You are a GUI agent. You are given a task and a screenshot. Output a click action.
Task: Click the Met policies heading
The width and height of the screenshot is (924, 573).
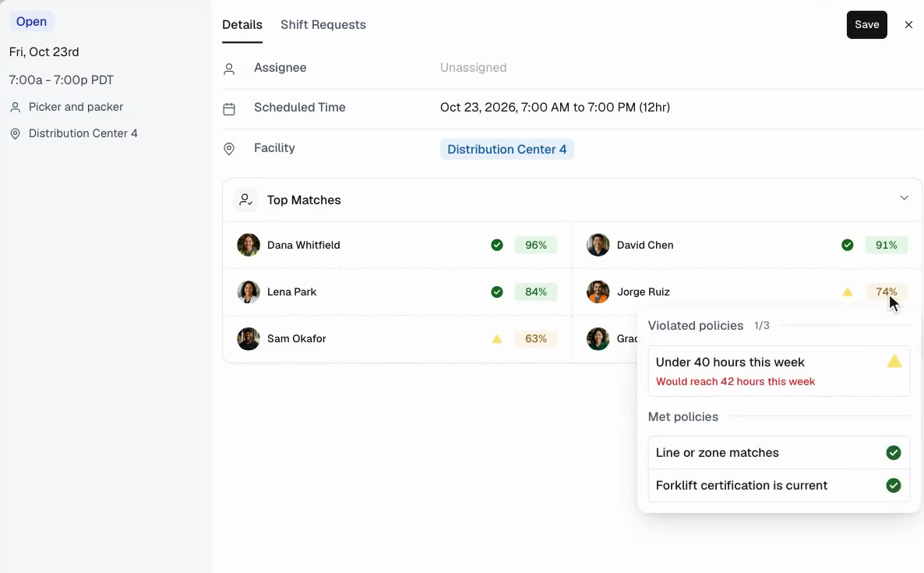coord(683,417)
